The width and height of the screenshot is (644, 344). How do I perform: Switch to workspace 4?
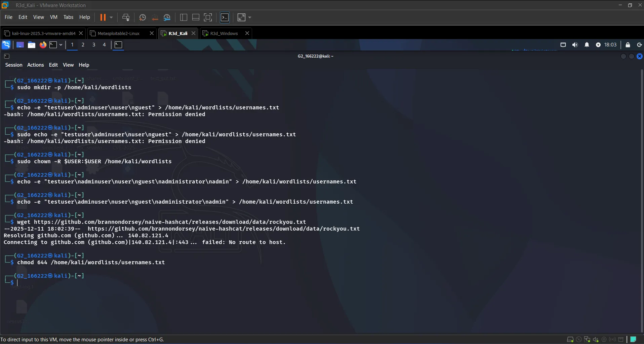(105, 45)
